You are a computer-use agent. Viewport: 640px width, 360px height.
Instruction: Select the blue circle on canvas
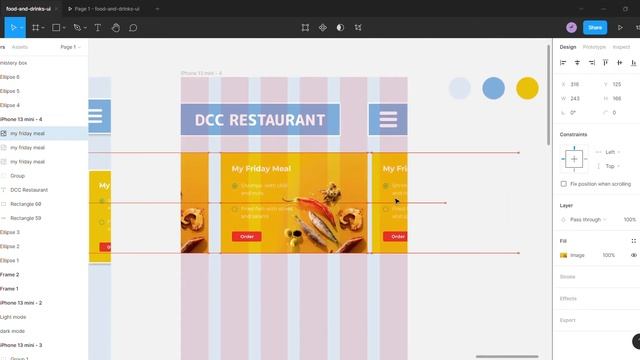click(493, 88)
